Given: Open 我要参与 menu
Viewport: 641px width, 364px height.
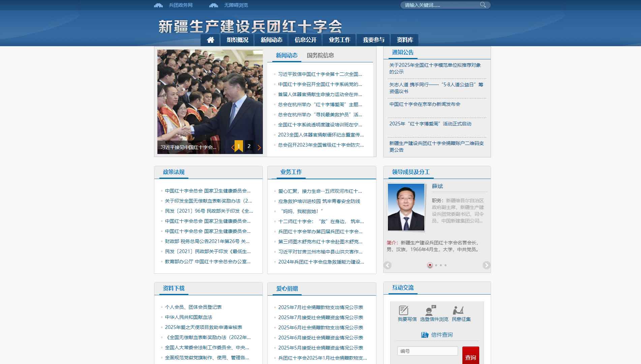Looking at the screenshot, I should click(x=373, y=40).
